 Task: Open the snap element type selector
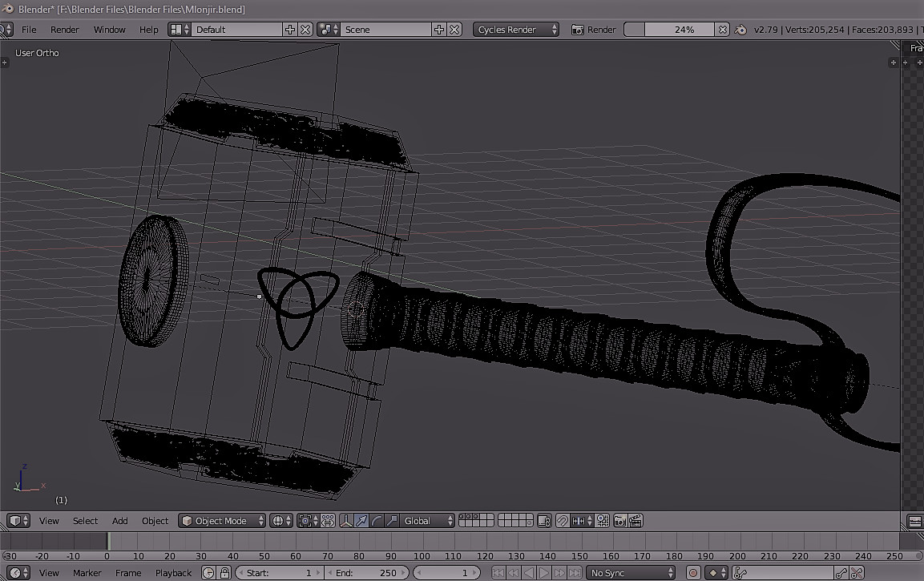(581, 521)
